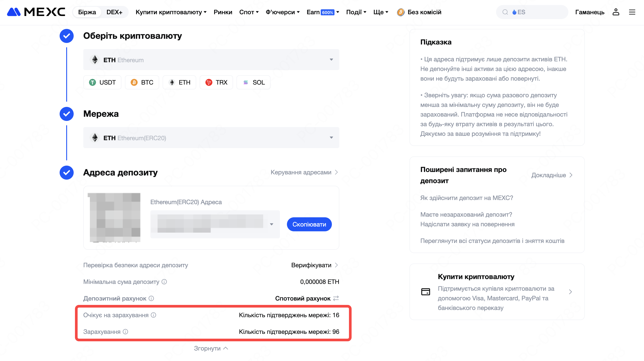644x361 pixels.
Task: Select the ETH quick coin chip
Action: [179, 82]
